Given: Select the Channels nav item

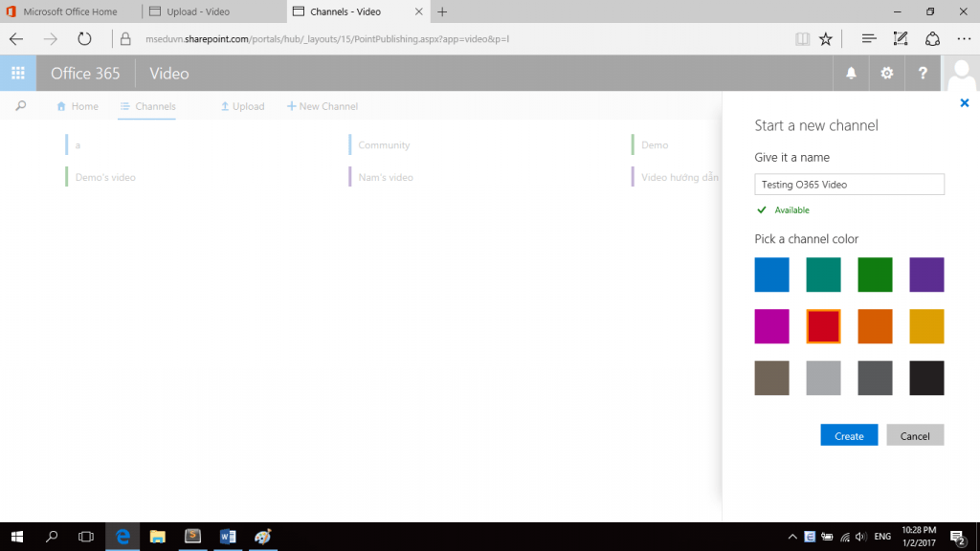Looking at the screenshot, I should tap(147, 106).
